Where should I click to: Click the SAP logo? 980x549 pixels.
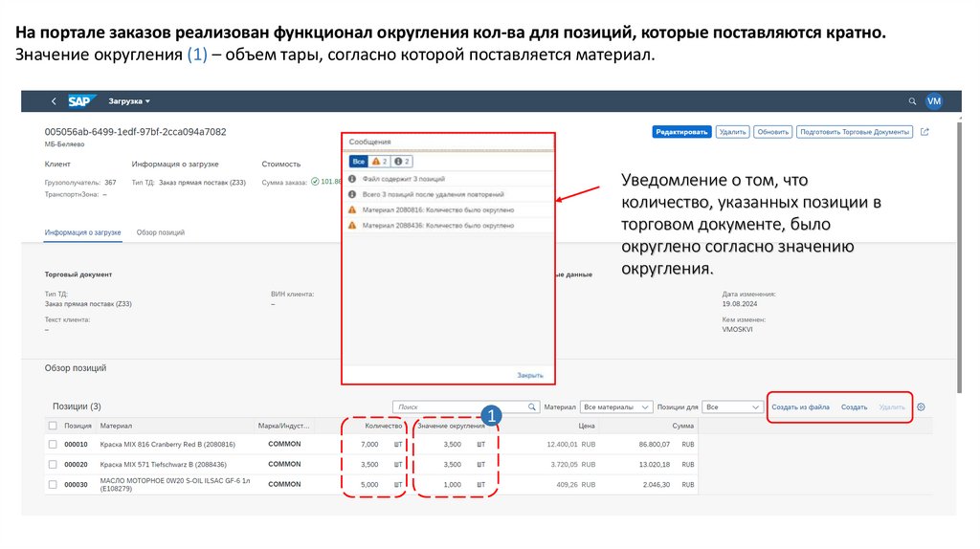tap(80, 101)
